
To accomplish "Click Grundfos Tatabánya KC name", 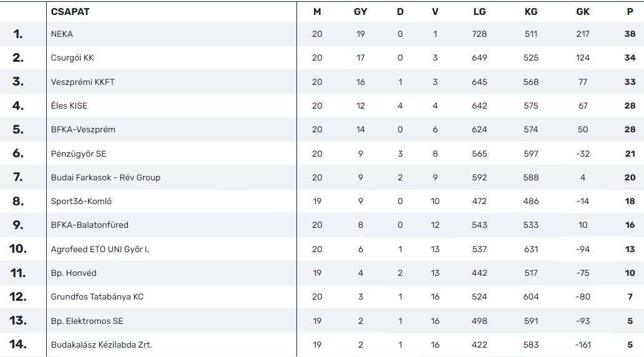I will point(97,297).
